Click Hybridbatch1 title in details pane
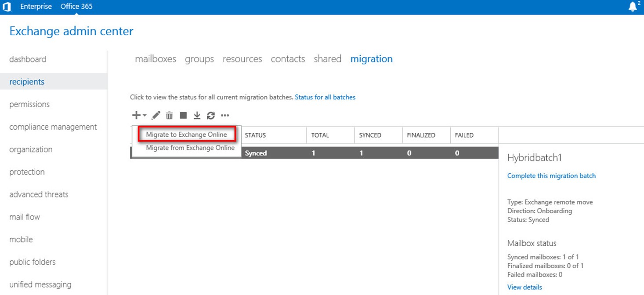This screenshot has width=644, height=295. point(535,158)
